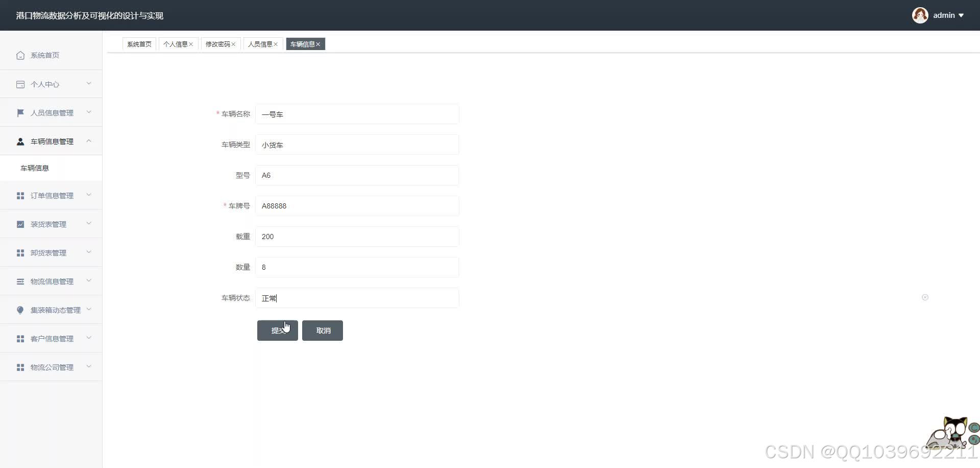Collapse the 车辆信息管理 chevron

click(89, 141)
